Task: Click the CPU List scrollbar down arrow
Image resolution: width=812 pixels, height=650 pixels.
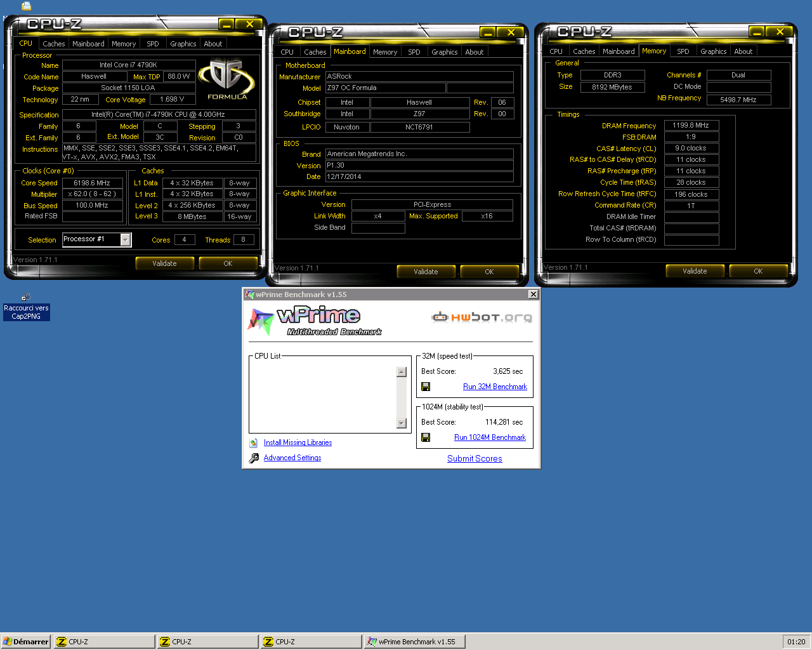Action: click(401, 423)
